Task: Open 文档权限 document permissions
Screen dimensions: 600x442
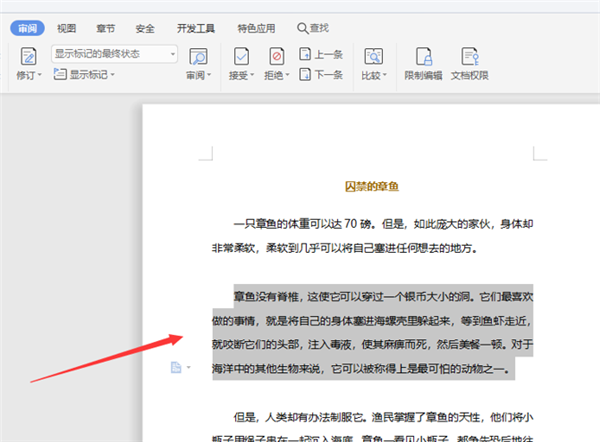Action: [469, 56]
